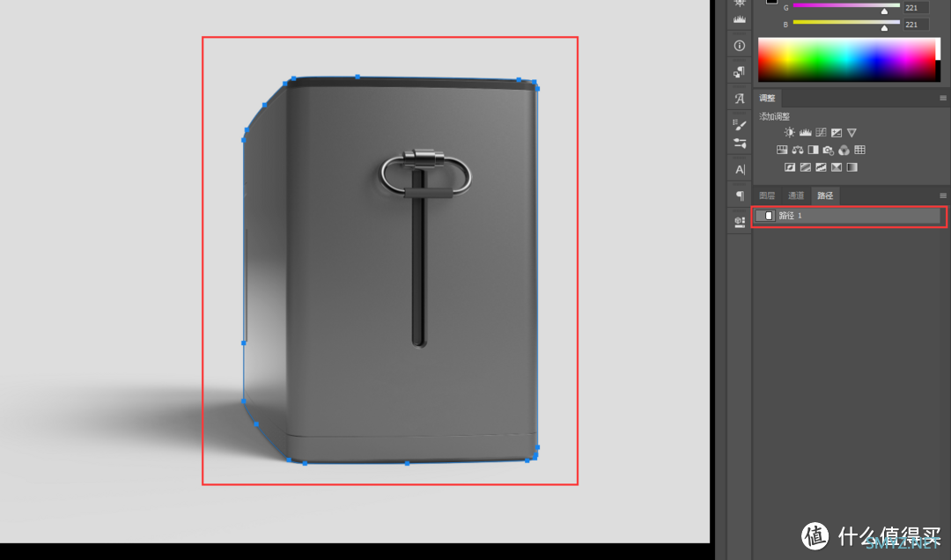Add a Gradient Map adjustment
Image resolution: width=951 pixels, height=560 pixels.
click(x=852, y=167)
